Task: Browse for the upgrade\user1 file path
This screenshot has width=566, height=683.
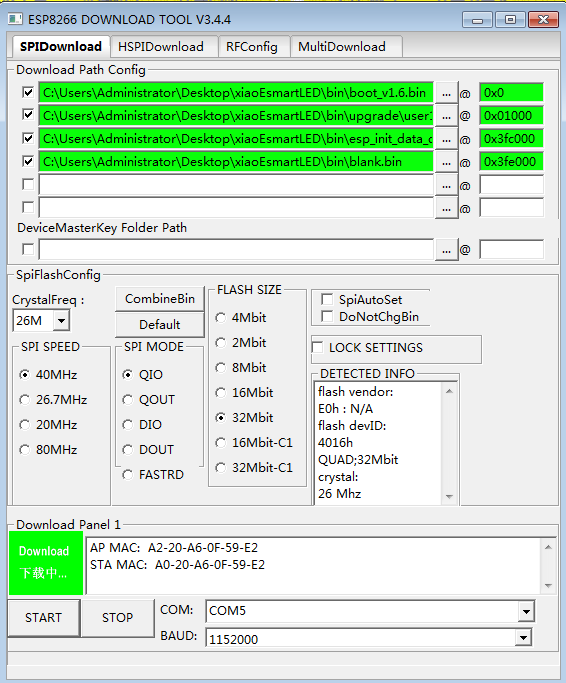Action: 446,116
